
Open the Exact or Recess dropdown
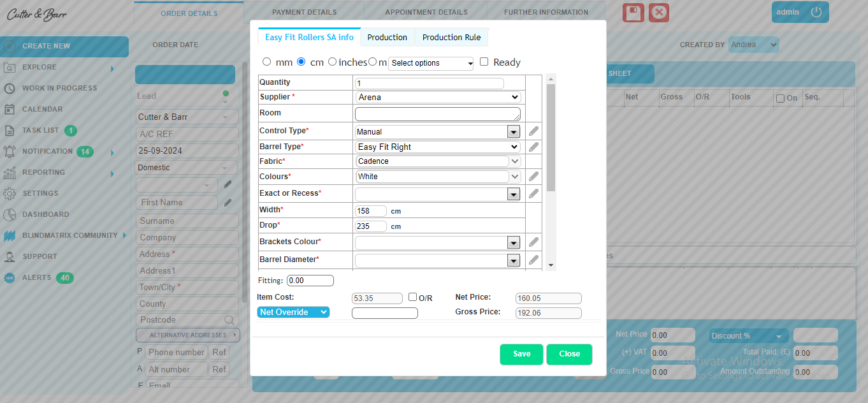[438, 194]
